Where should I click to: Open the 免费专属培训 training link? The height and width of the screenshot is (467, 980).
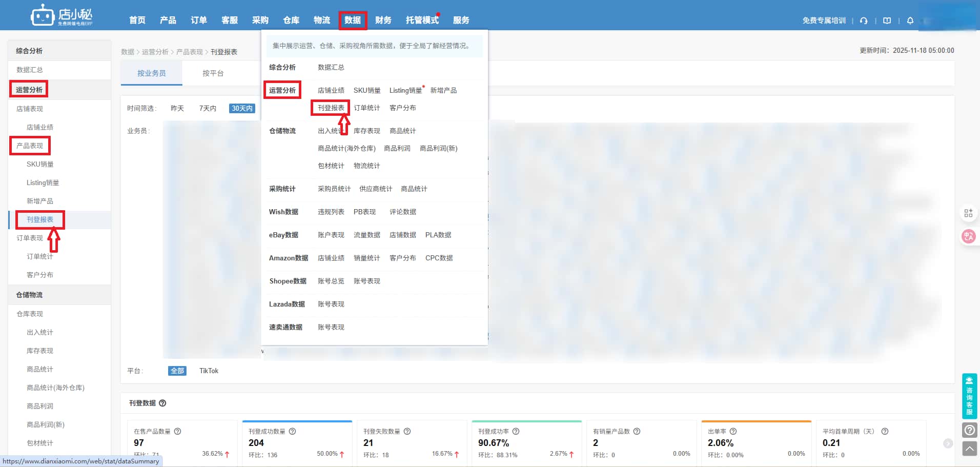pos(823,21)
